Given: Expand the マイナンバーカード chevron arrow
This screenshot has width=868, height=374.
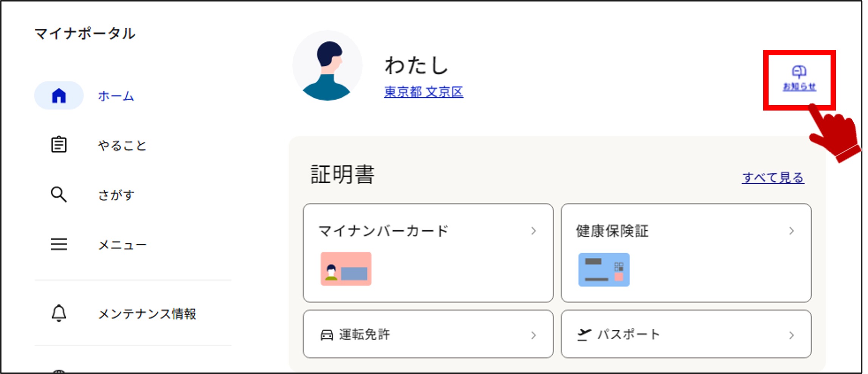Looking at the screenshot, I should pyautogui.click(x=533, y=231).
